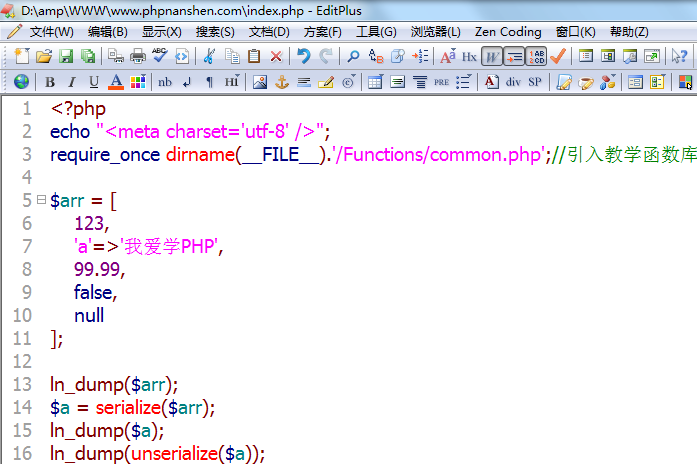Open form controls dropdown icon
697x464 pixels.
[657, 82]
